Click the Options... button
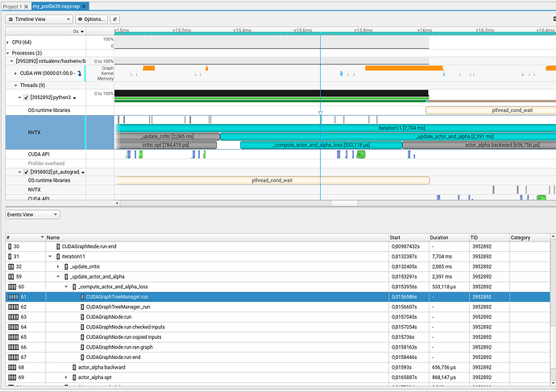Screen dimensions: 556x392 point(92,19)
